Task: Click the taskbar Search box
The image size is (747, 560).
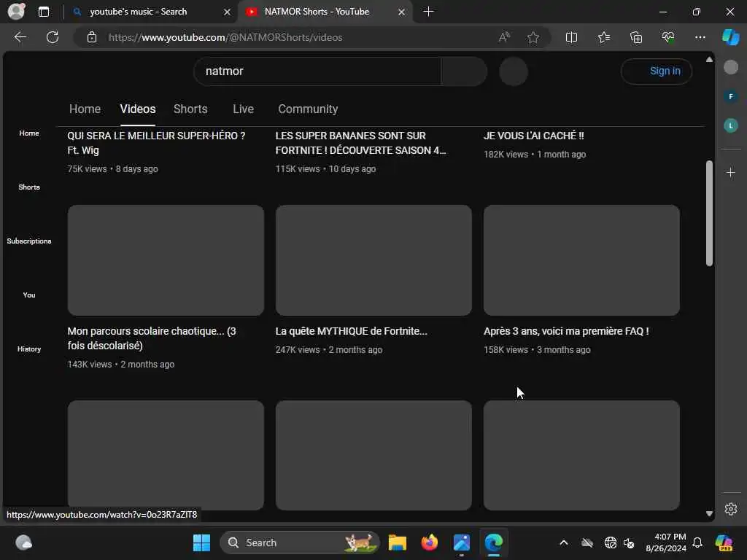Action: coord(299,542)
